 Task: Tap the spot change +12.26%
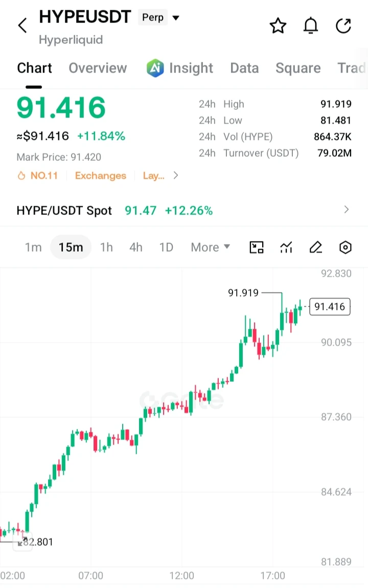[189, 210]
